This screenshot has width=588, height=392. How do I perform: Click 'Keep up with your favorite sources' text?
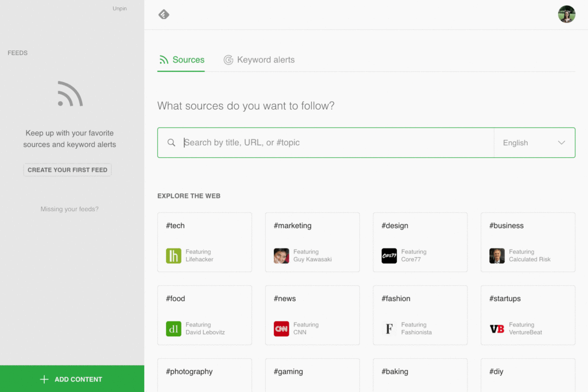click(x=69, y=139)
